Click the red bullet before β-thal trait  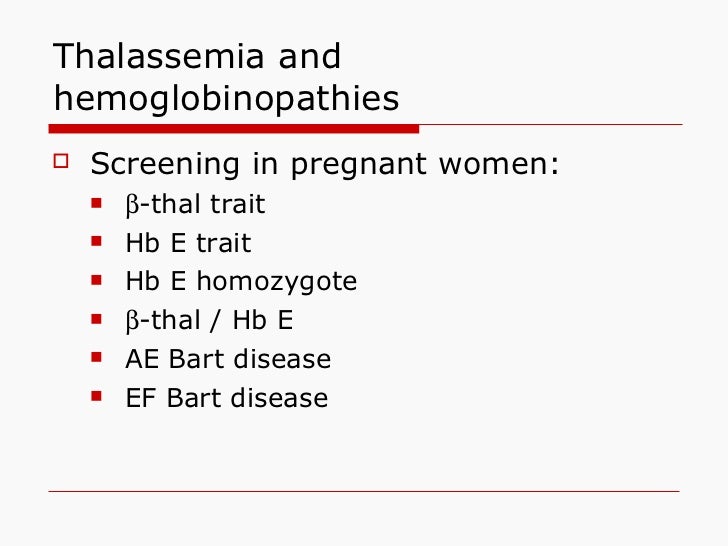tap(97, 203)
